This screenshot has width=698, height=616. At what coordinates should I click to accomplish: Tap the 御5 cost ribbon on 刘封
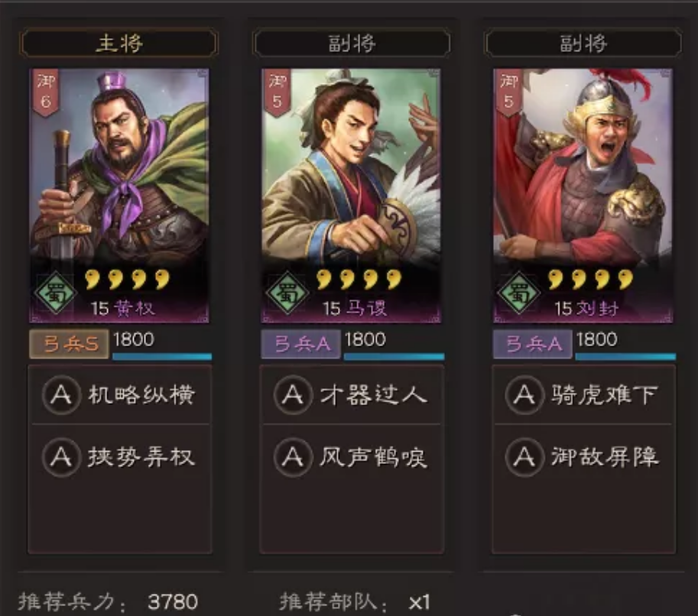508,92
